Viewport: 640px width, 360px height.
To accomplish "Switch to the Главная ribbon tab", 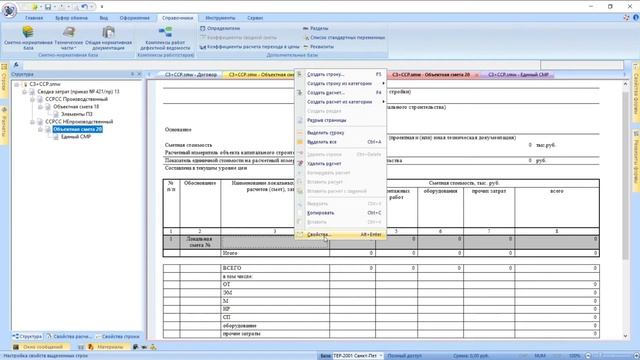I will (x=34, y=18).
